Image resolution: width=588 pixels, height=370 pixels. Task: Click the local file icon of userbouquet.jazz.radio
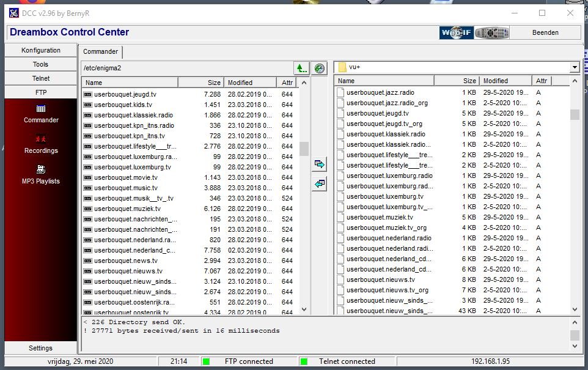coord(340,92)
